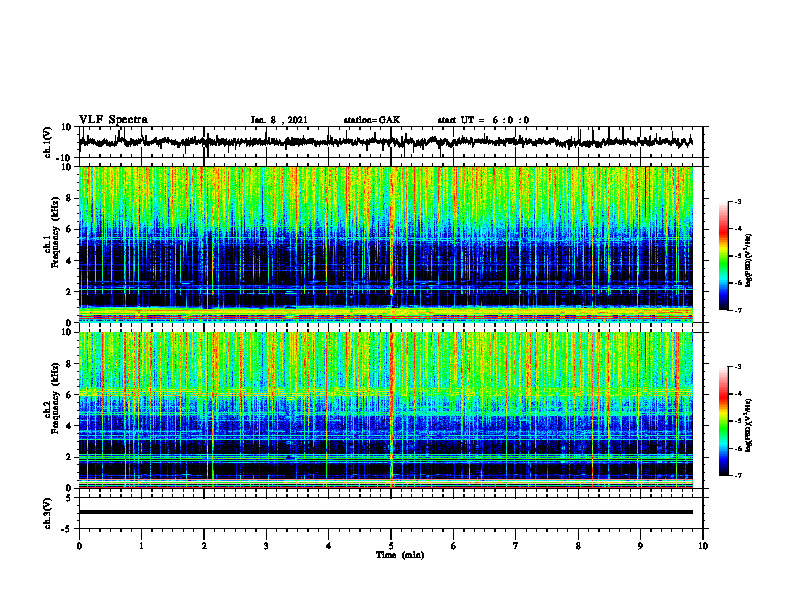
Task: Click the "Time (min)" axis title
Action: pos(400,555)
